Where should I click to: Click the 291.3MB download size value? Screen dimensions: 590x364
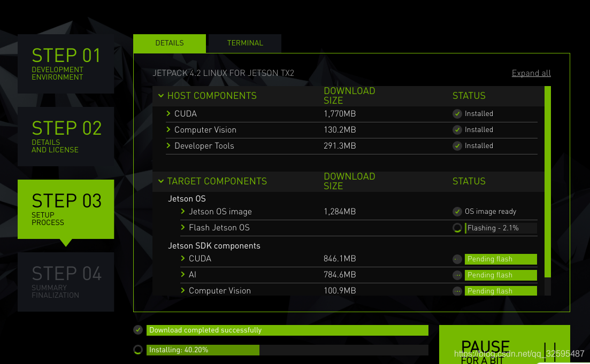pyautogui.click(x=340, y=145)
